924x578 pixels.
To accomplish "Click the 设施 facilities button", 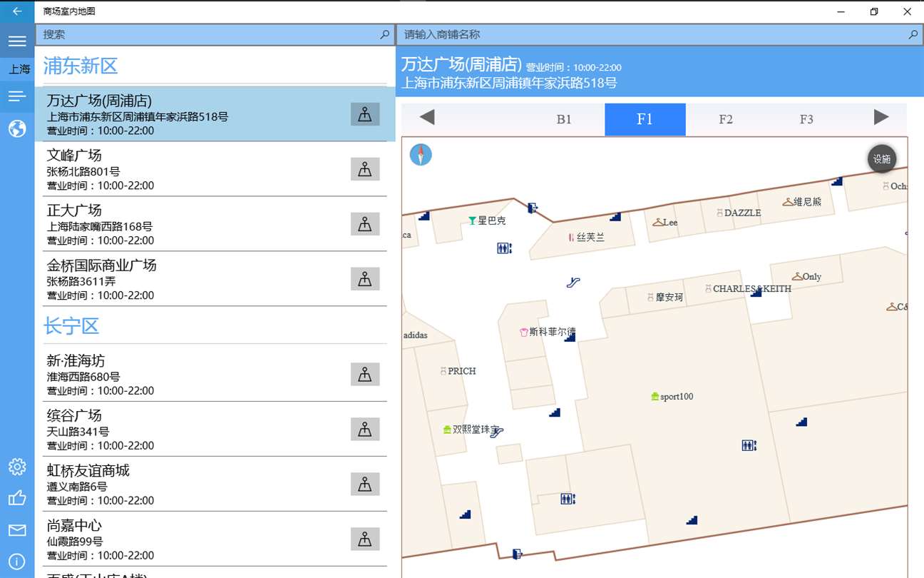I will tap(882, 159).
